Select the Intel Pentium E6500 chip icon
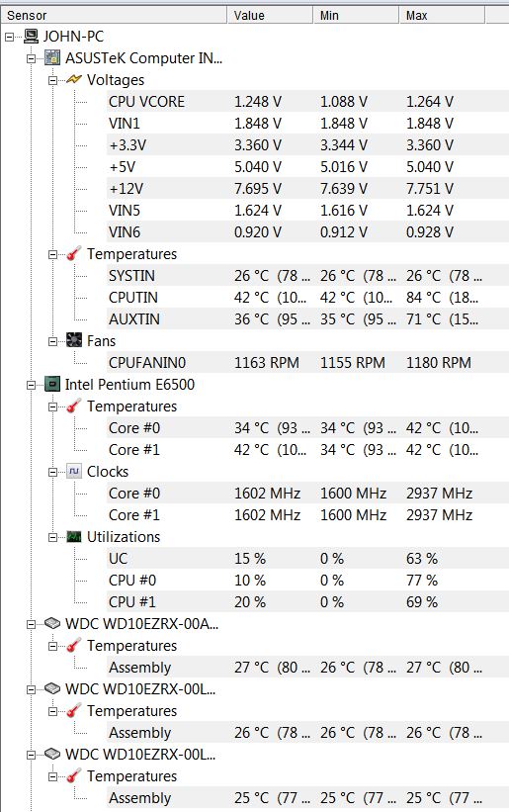Screen dimensions: 509x812 tap(52, 385)
